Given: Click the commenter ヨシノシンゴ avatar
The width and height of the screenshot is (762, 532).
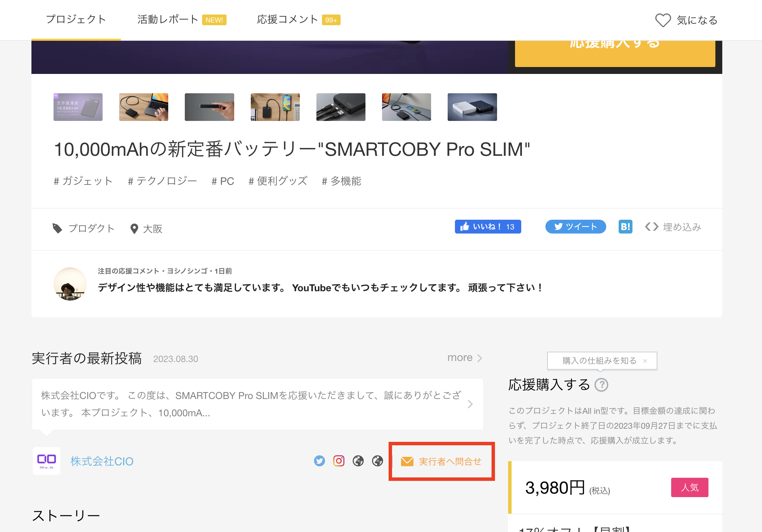Looking at the screenshot, I should tap(70, 284).
